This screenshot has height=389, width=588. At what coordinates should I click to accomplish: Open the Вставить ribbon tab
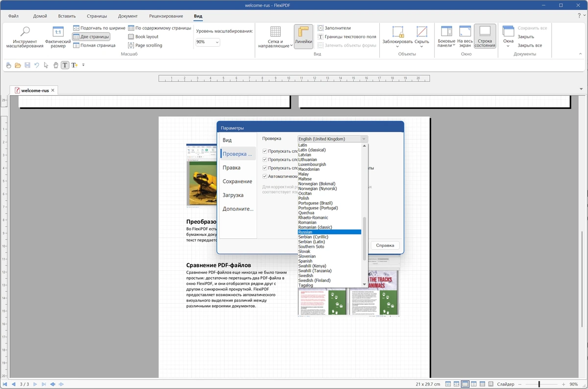67,16
